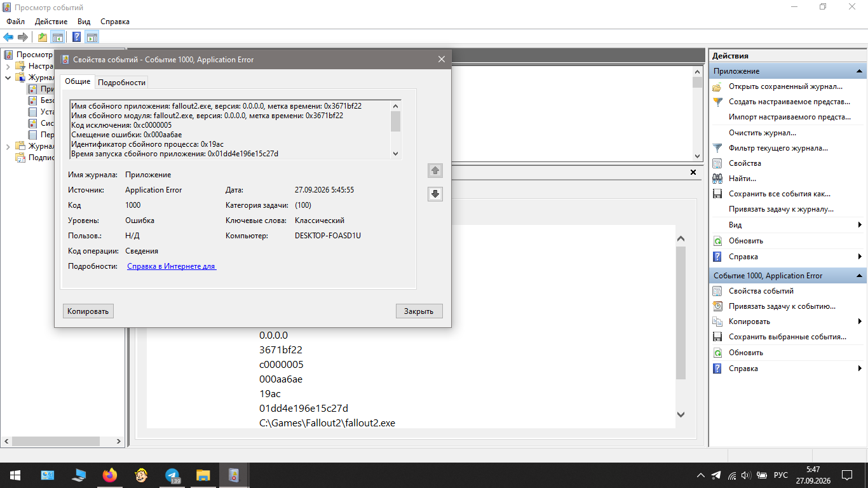The width and height of the screenshot is (868, 488).
Task: Select the Общие tab
Action: click(78, 81)
